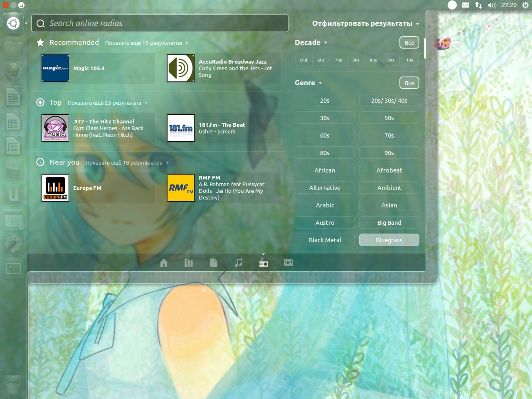
Task: Switch to the Files lens icon
Action: coord(214,263)
